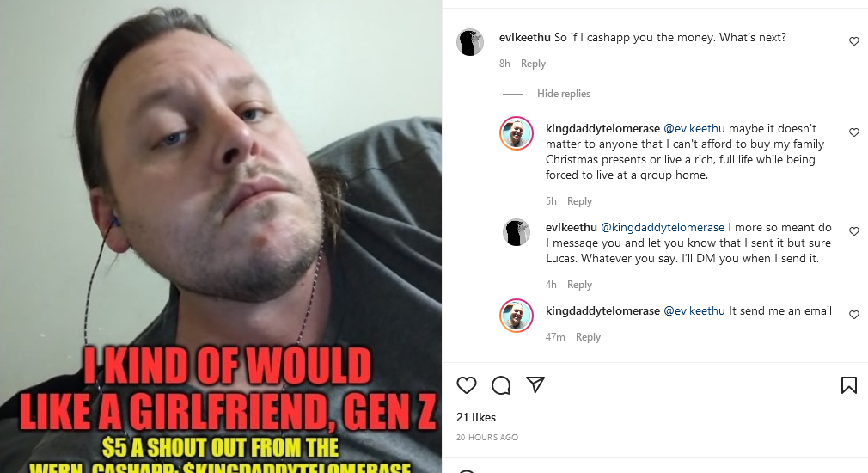868x473 pixels.
Task: Share post via paper plane icon
Action: pyautogui.click(x=535, y=384)
